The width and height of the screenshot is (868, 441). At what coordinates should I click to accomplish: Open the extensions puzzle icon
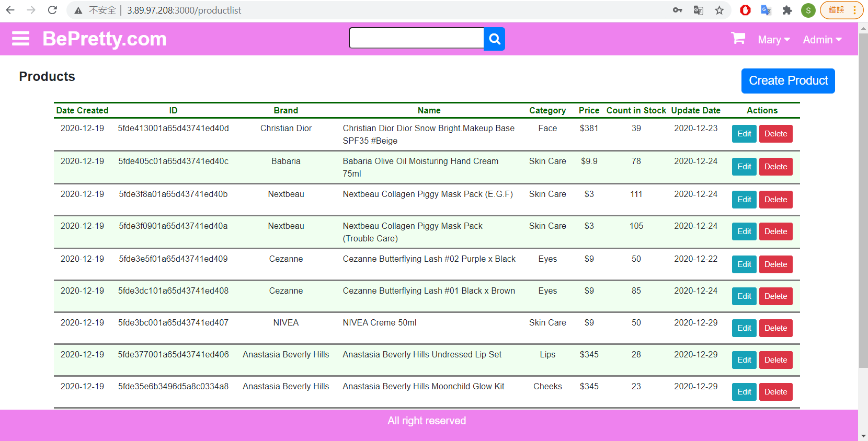[787, 10]
